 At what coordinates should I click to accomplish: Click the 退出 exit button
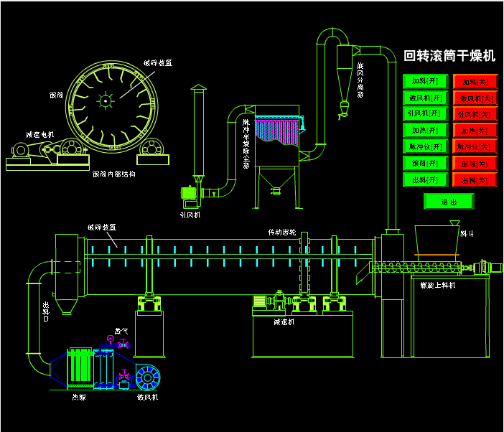click(x=449, y=202)
